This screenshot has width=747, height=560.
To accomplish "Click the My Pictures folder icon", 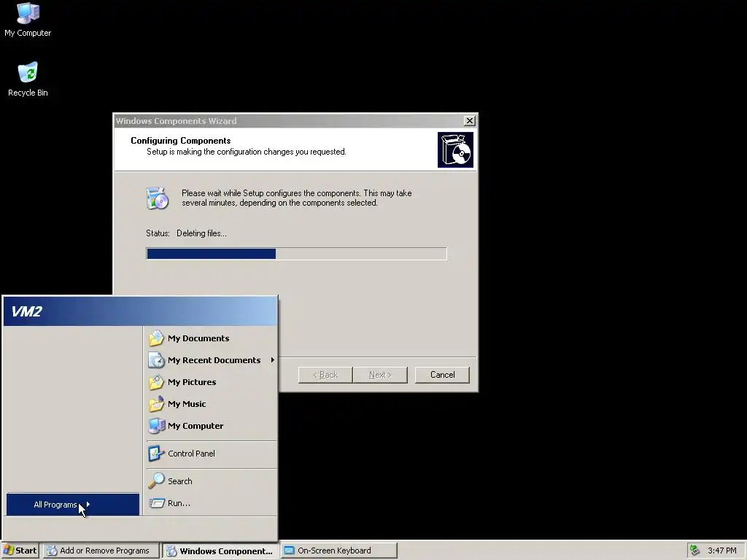I will tap(156, 382).
